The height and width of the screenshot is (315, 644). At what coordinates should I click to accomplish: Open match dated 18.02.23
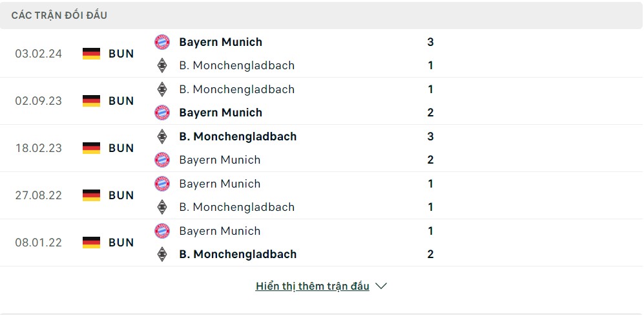[38, 148]
